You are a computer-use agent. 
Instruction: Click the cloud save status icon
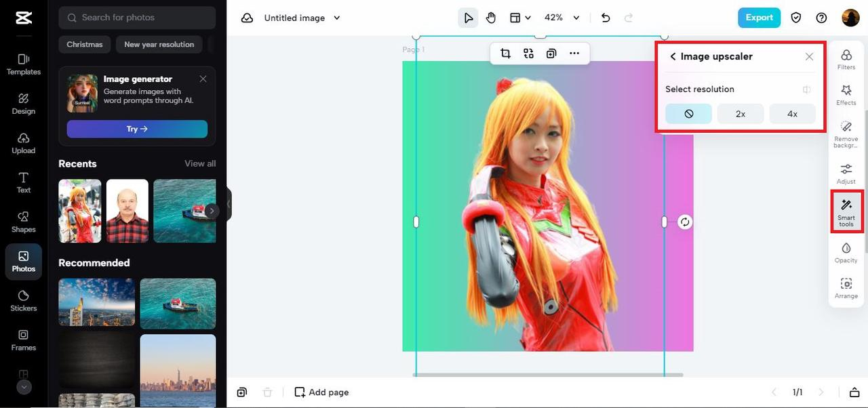tap(248, 18)
